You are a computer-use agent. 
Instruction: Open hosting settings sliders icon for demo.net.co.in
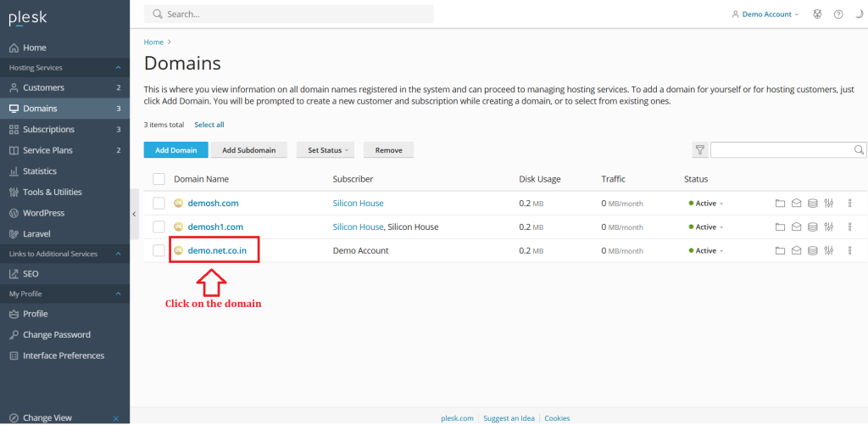tap(828, 250)
